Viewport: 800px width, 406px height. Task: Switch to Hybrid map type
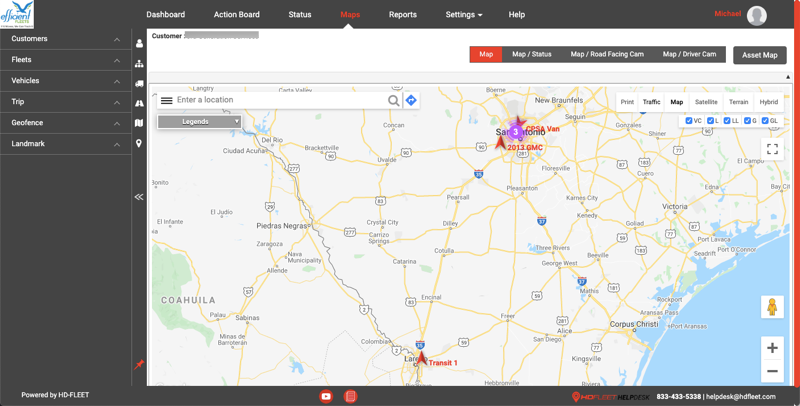[768, 102]
